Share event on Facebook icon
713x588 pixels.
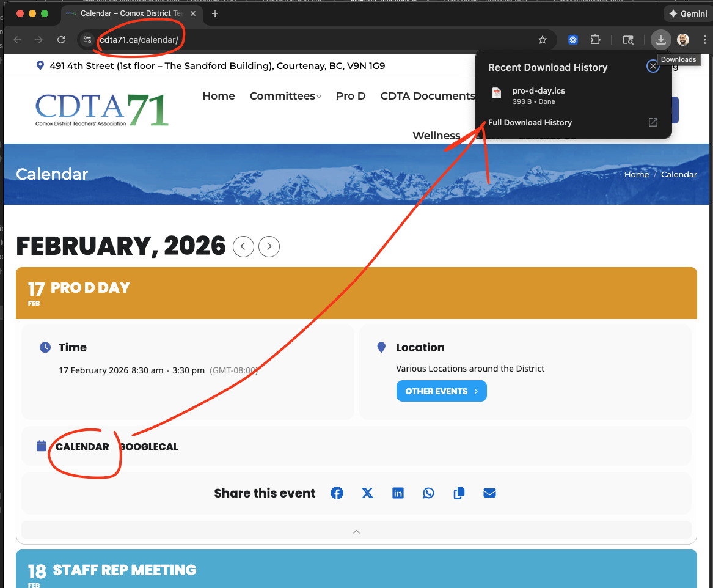tap(337, 493)
